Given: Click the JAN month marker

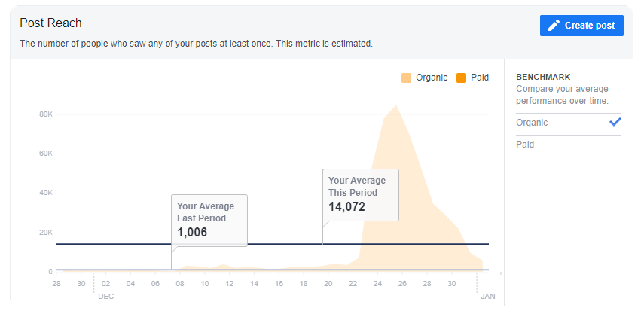Looking at the screenshot, I should click(x=488, y=297).
